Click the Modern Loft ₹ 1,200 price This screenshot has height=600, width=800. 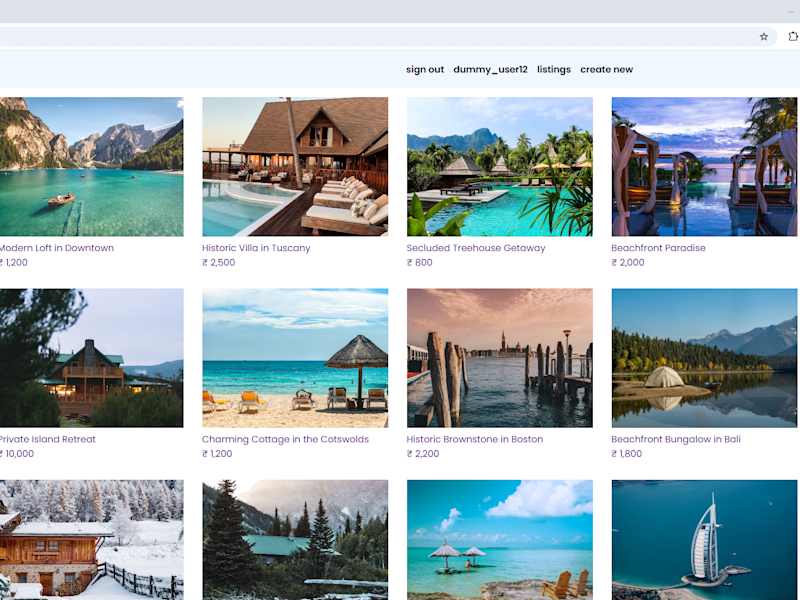tap(14, 263)
